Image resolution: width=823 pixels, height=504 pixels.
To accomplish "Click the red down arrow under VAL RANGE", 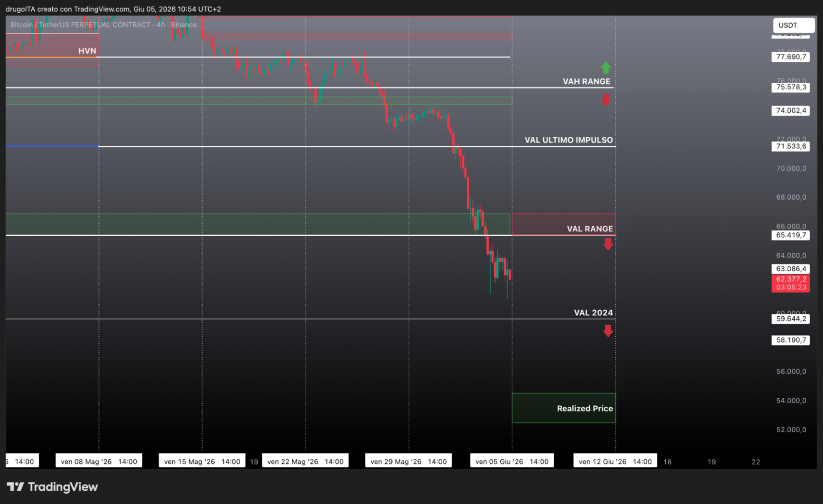I will (x=608, y=244).
